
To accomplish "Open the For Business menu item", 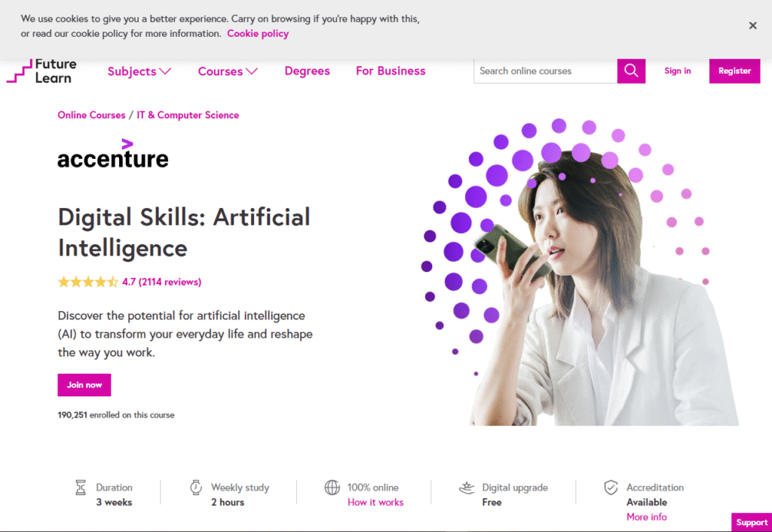I will point(391,71).
